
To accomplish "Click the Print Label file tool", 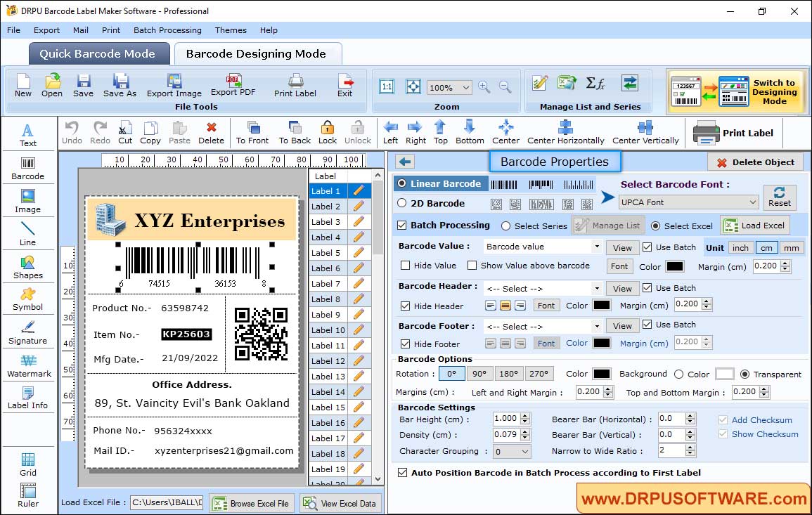I will coord(295,86).
